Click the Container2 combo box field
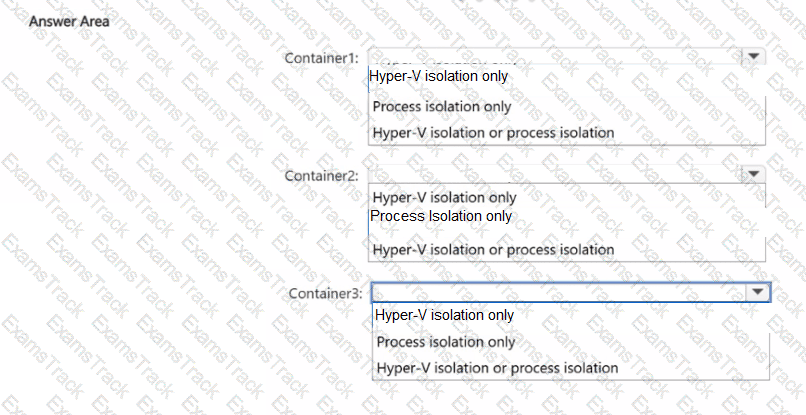Viewport: 806px width, 415px height. [555, 174]
